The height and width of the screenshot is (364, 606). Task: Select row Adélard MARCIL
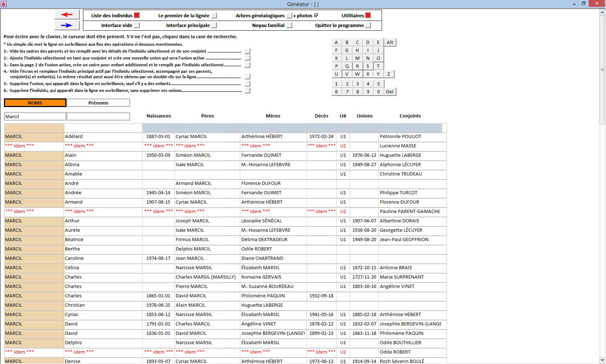click(225, 137)
